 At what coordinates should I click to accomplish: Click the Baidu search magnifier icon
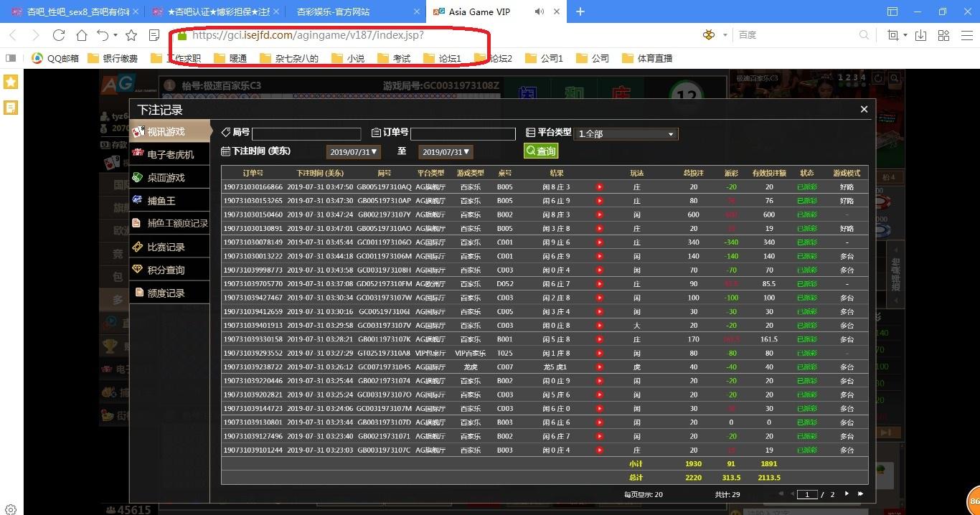(864, 35)
